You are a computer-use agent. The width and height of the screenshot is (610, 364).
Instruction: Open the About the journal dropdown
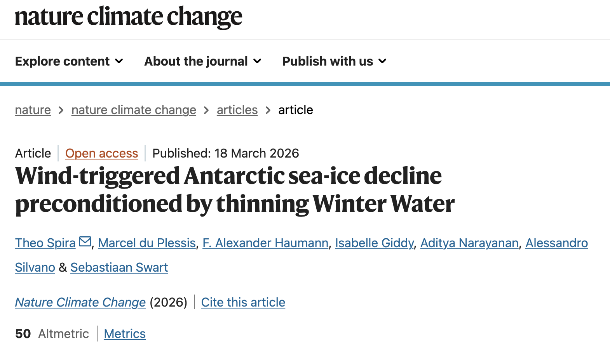[202, 61]
